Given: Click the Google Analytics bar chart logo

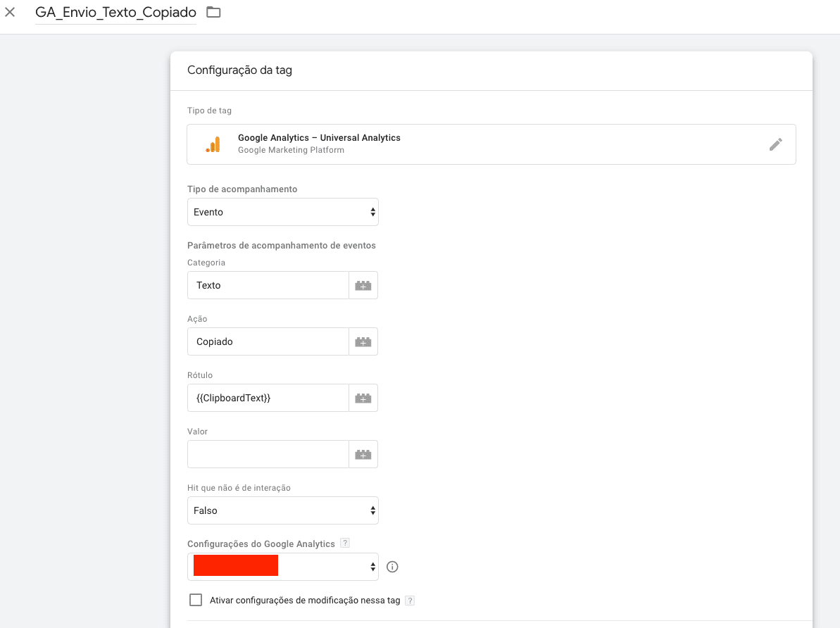Looking at the screenshot, I should (213, 144).
